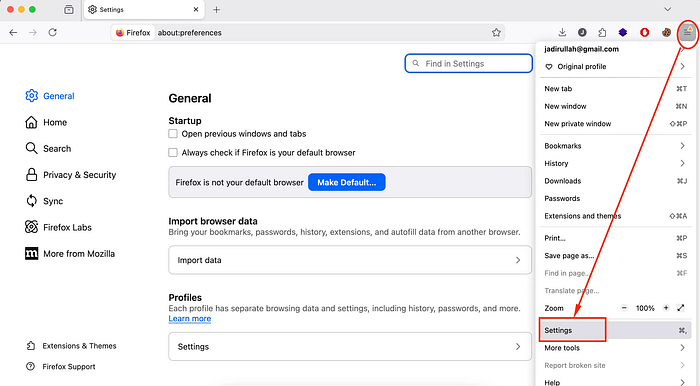Open the General settings category
Viewport: 700px width, 386px height.
tap(50, 96)
